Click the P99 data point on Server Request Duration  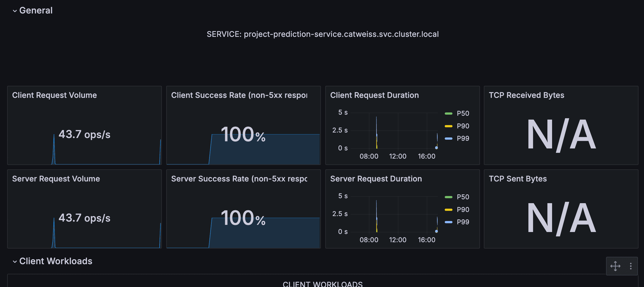[436, 231]
